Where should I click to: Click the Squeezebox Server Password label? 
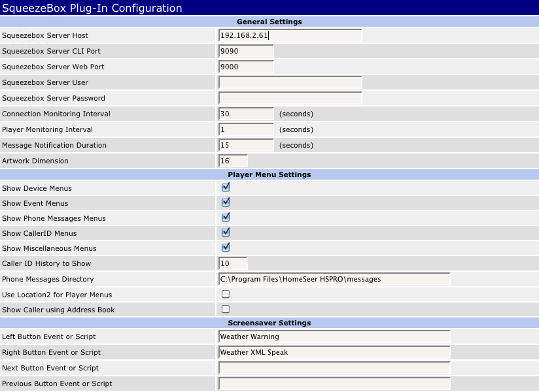coord(54,98)
